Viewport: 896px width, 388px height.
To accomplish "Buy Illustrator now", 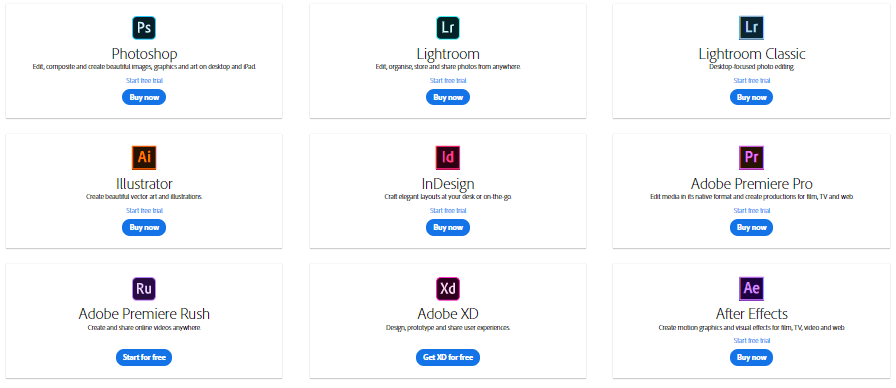I will click(144, 227).
